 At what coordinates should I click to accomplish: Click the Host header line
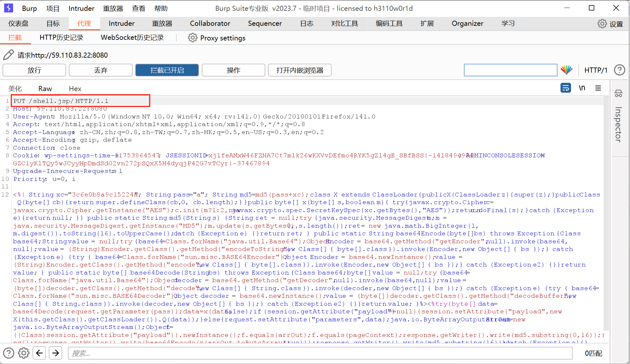point(60,109)
